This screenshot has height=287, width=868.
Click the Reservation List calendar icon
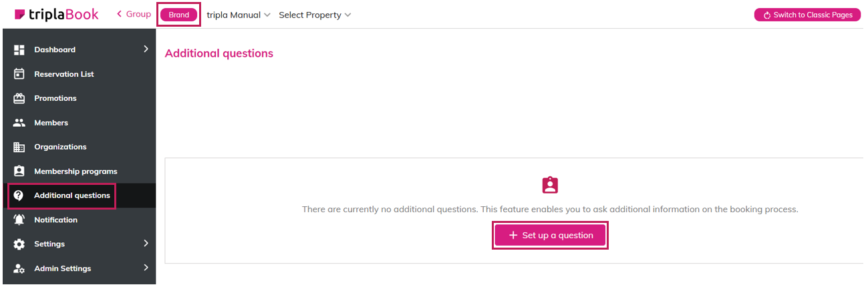(x=19, y=74)
